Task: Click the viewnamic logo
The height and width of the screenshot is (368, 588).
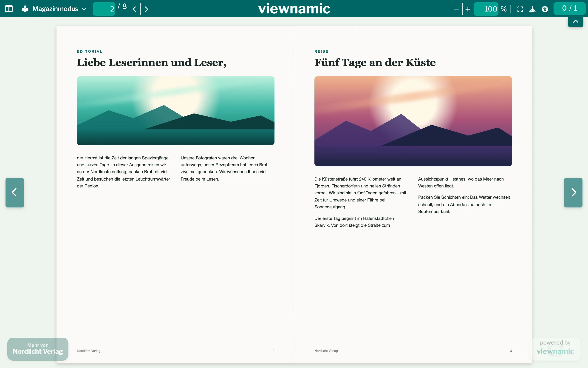Action: point(294,9)
